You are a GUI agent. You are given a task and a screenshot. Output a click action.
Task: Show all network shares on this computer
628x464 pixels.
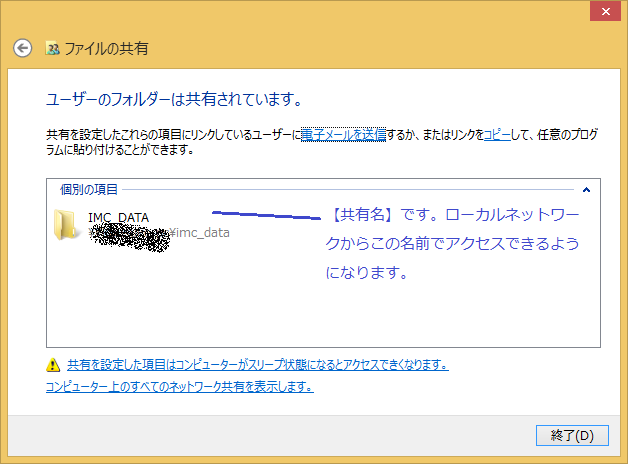tap(180, 386)
